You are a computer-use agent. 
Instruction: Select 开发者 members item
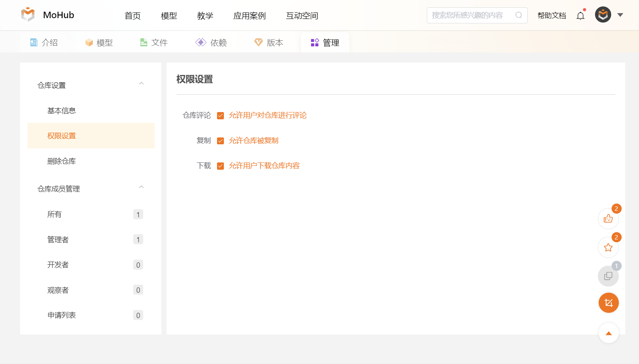(91, 265)
